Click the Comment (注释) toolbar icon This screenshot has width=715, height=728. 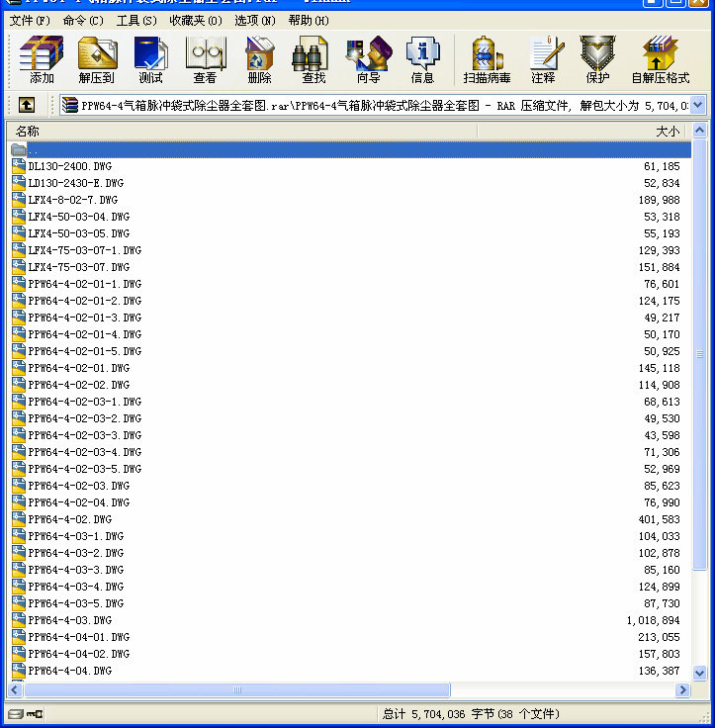click(x=543, y=58)
